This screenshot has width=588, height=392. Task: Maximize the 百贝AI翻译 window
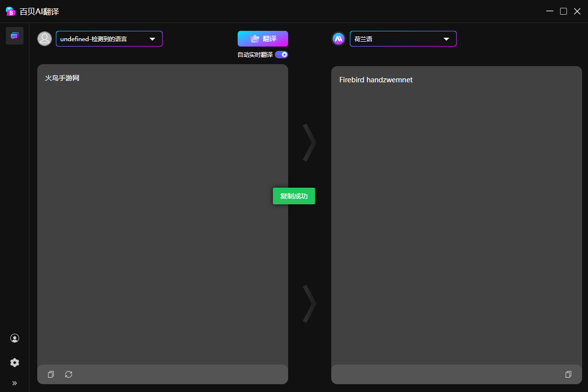[563, 11]
